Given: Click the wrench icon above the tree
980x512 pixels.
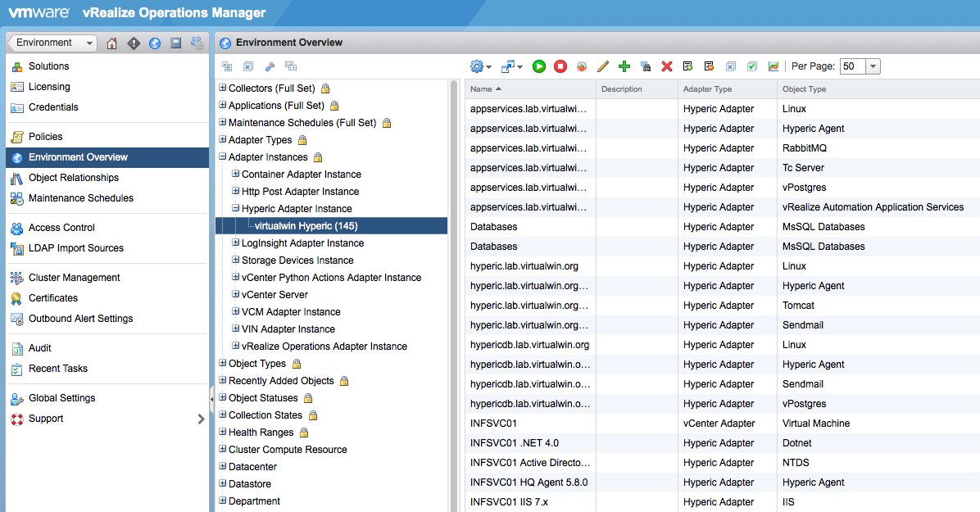Looking at the screenshot, I should pyautogui.click(x=270, y=66).
